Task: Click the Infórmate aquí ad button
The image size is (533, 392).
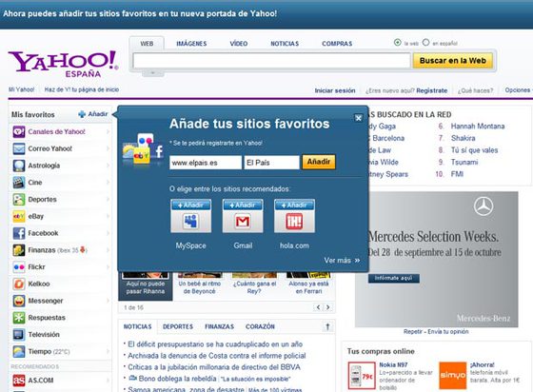Action: (394, 278)
